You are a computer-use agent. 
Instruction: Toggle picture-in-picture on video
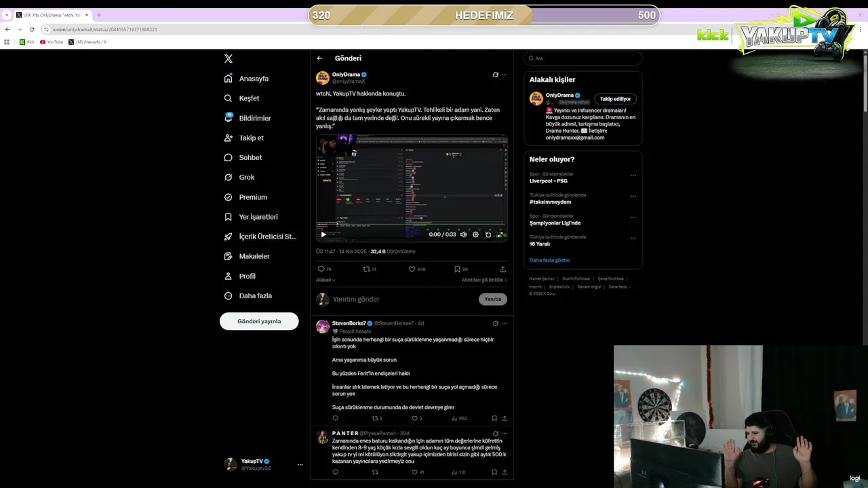(x=488, y=235)
